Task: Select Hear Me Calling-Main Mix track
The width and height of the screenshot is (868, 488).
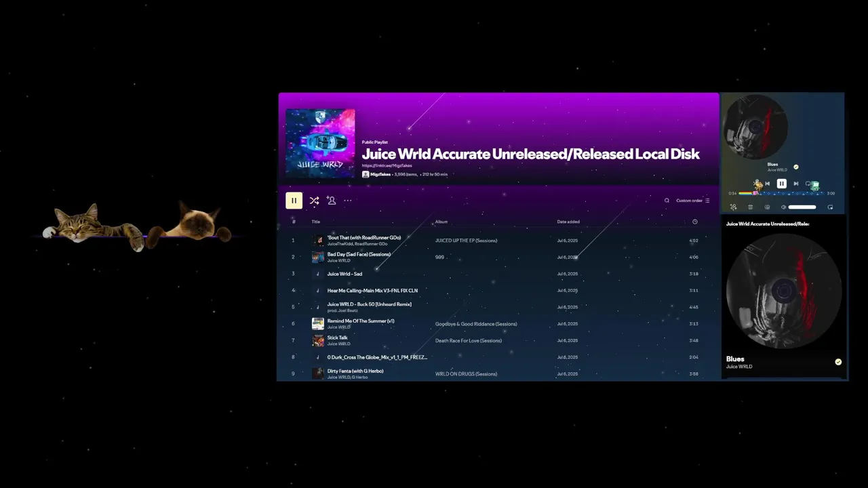Action: point(372,291)
